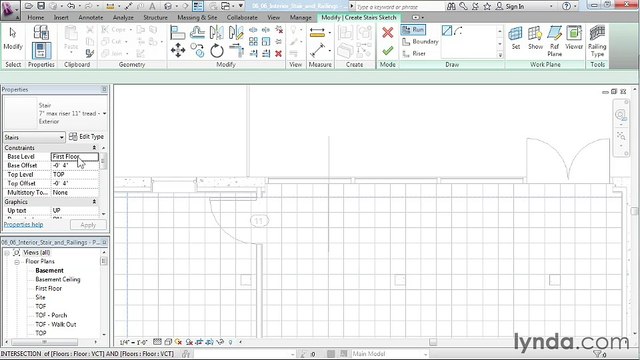Open the Properties help link
This screenshot has width=640, height=360.
pyautogui.click(x=23, y=224)
